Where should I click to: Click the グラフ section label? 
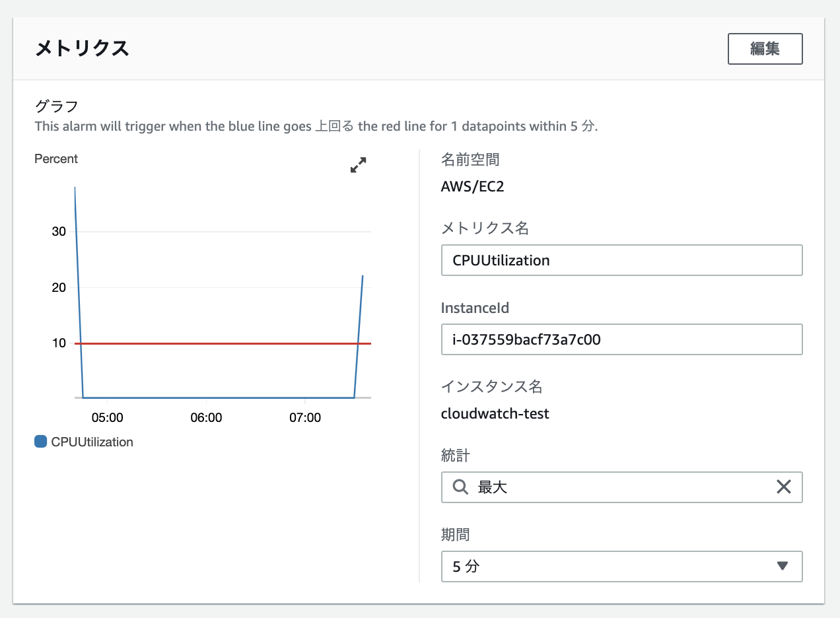tap(56, 106)
